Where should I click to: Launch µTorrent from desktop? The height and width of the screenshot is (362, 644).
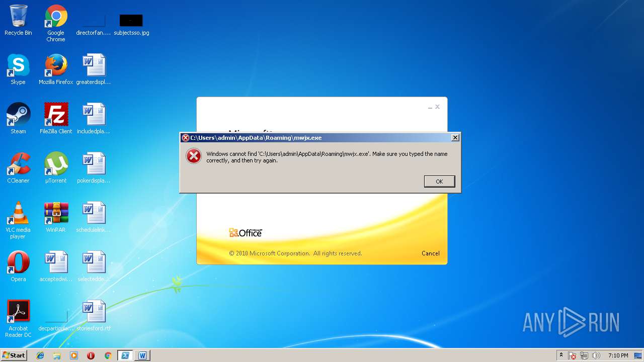(56, 168)
